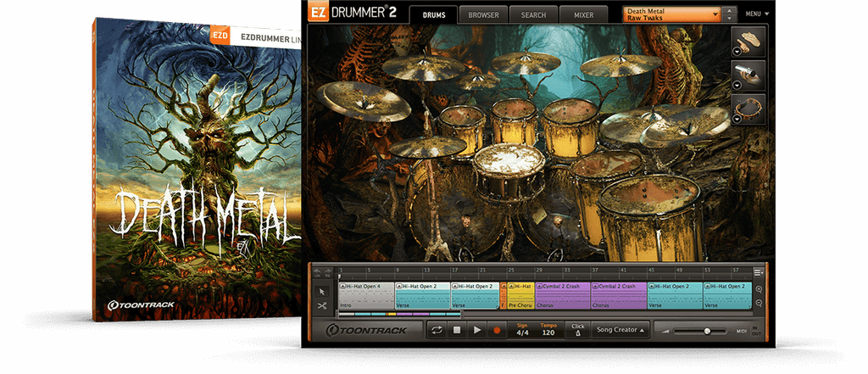Undo the last edit with UN arrow
This screenshot has height=374, width=868.
318,272
